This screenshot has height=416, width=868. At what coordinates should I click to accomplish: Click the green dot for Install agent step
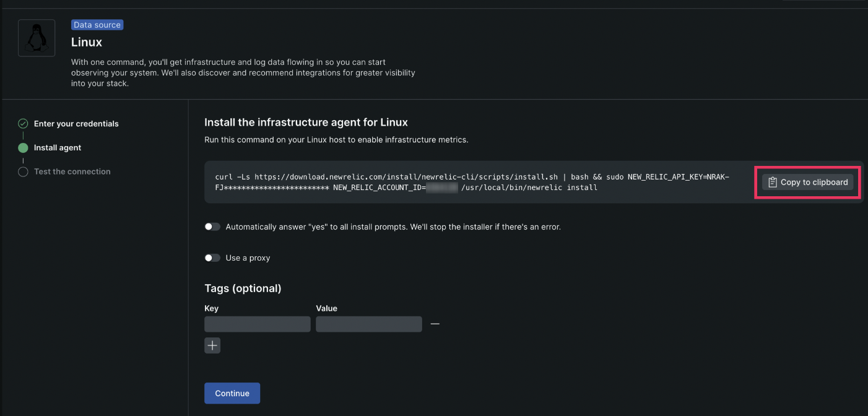click(23, 148)
